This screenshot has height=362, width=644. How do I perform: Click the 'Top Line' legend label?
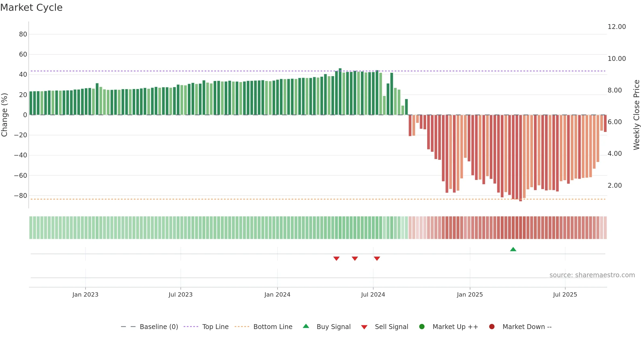click(215, 327)
